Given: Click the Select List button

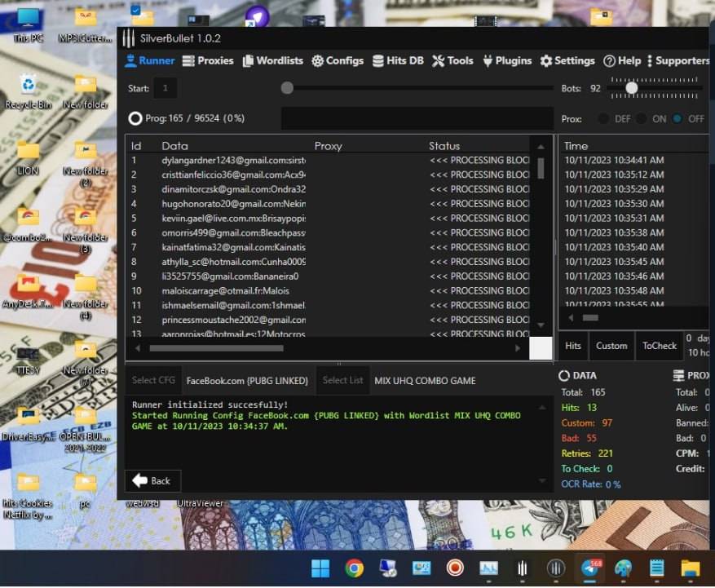Looking at the screenshot, I should click(x=343, y=380).
